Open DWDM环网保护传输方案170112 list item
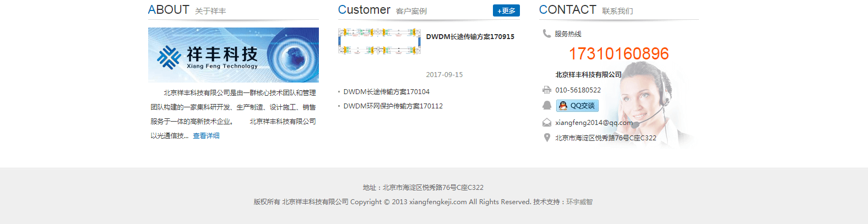The width and height of the screenshot is (868, 224). pyautogui.click(x=393, y=106)
